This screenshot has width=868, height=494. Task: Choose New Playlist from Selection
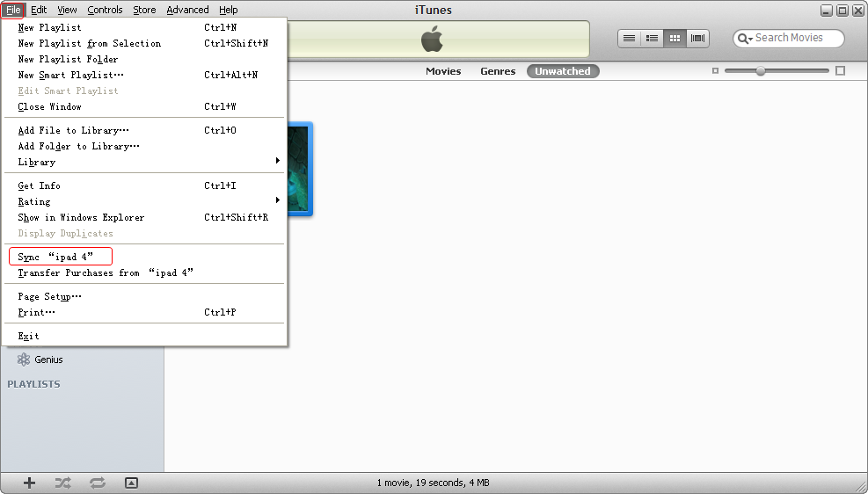pos(144,43)
